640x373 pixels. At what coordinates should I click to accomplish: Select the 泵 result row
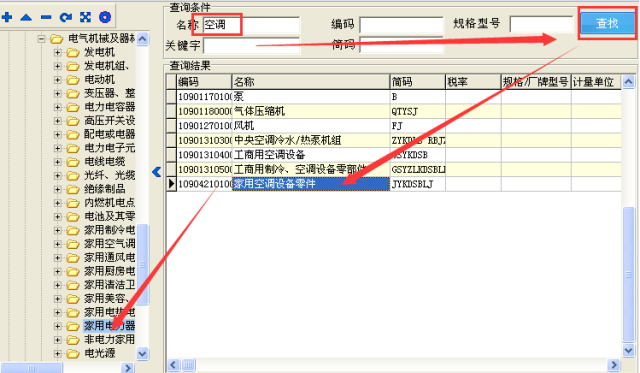click(x=394, y=97)
